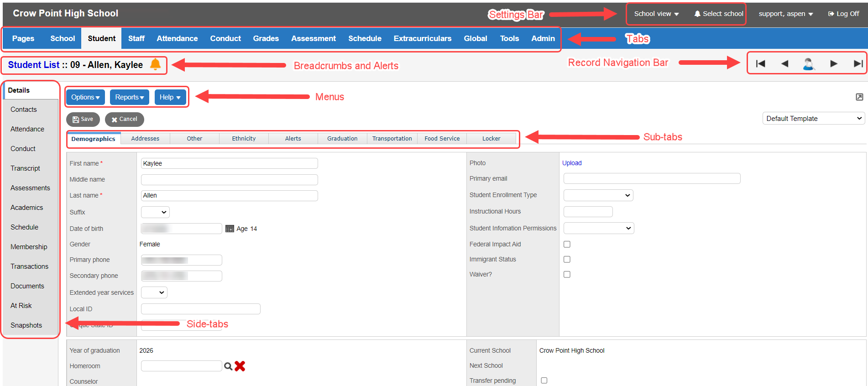Image resolution: width=868 pixels, height=386 pixels.
Task: Click the Primary email input field
Action: pyautogui.click(x=652, y=178)
